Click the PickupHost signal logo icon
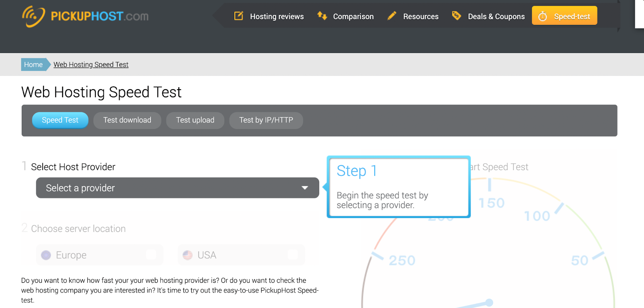Viewport: 644px width, 308px height. click(33, 16)
